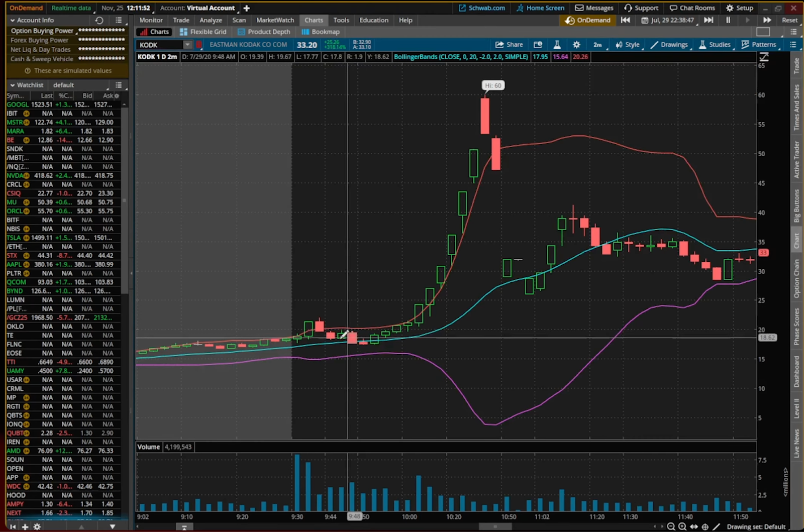Open the KODK symbol dropdown arrow

click(187, 45)
